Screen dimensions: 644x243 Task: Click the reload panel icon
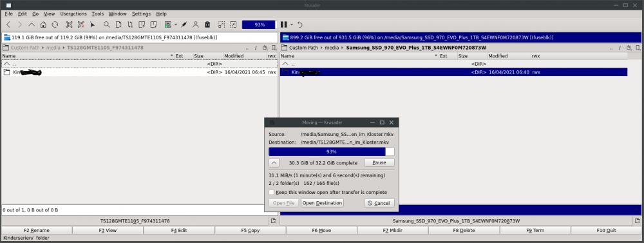(55, 24)
